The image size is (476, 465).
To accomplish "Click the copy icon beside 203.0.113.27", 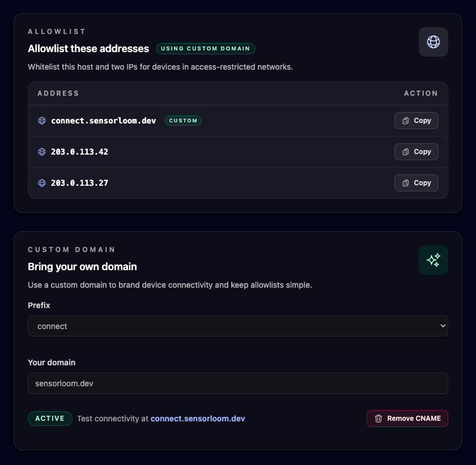I will click(x=406, y=183).
